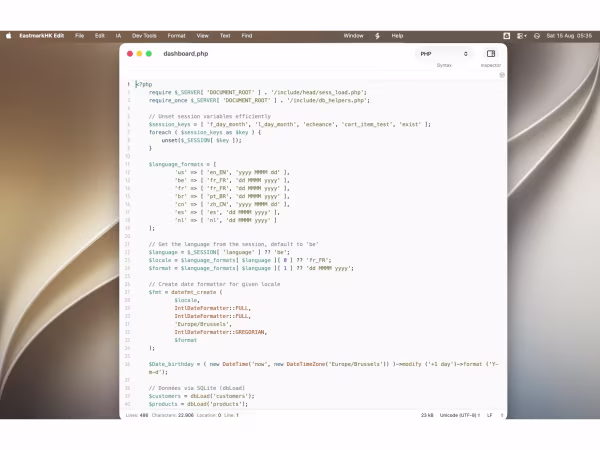Open the PHP syntax dropdown

click(444, 54)
